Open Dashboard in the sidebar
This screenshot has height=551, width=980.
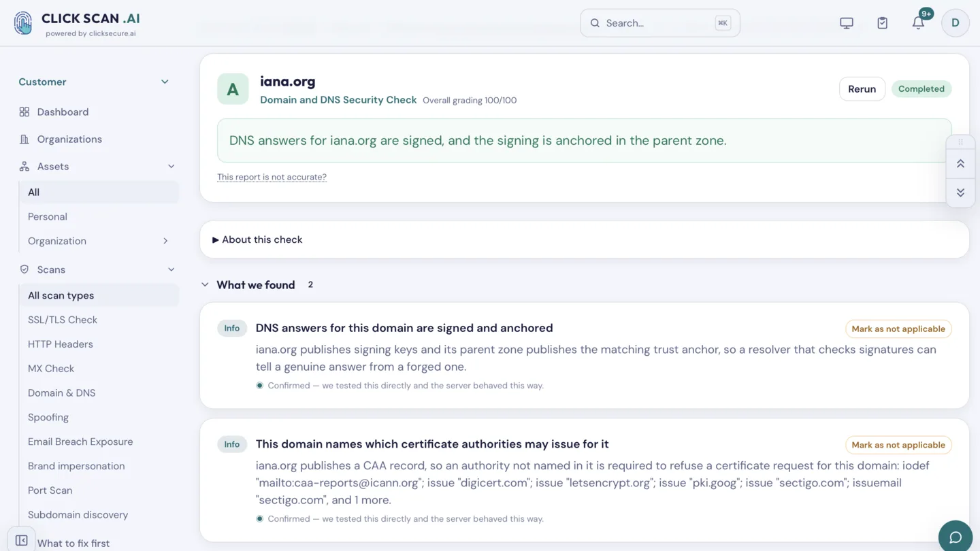(x=63, y=112)
